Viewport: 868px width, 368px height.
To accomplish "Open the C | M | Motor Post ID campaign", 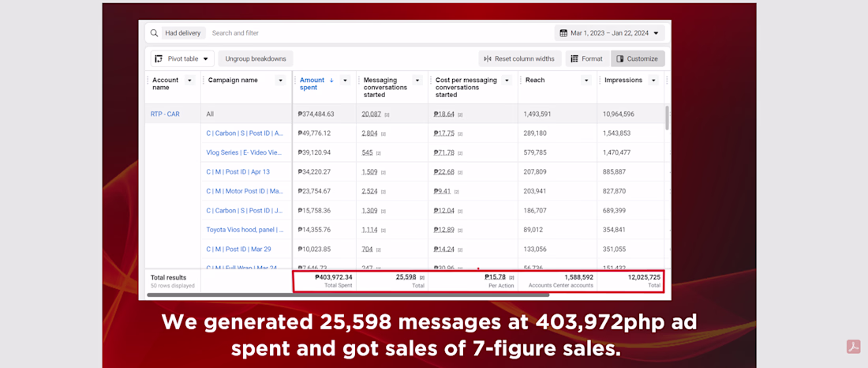I will [245, 191].
